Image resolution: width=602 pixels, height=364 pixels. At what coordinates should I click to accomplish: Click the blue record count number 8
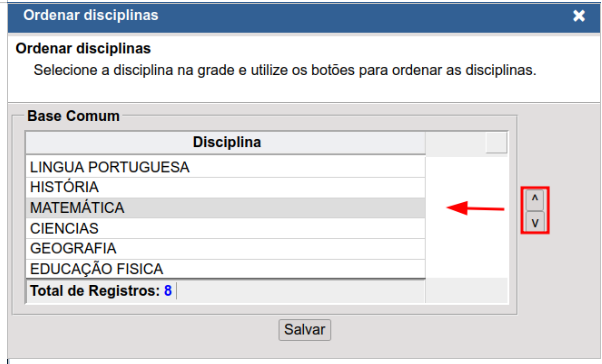(168, 291)
